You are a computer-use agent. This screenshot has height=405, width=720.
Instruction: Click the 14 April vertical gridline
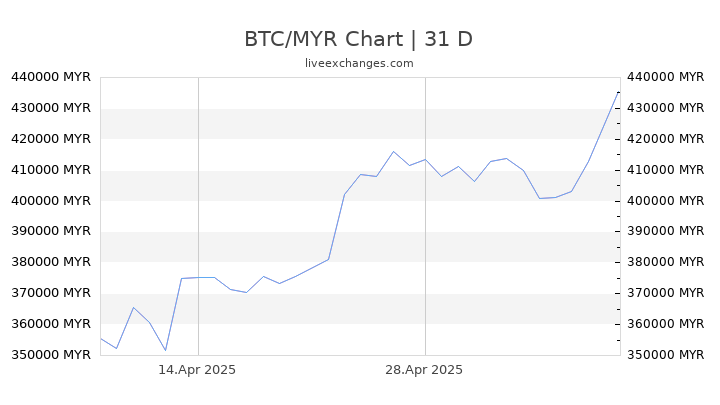click(x=198, y=216)
